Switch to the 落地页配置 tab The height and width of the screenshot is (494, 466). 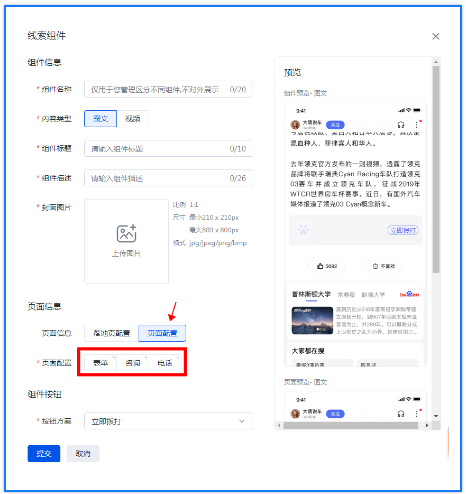[x=111, y=333]
